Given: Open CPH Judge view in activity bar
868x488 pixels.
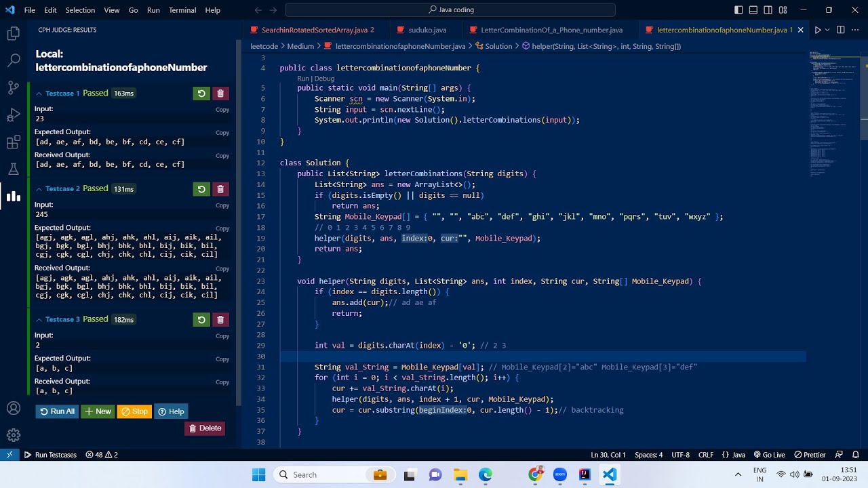Looking at the screenshot, I should (x=13, y=197).
